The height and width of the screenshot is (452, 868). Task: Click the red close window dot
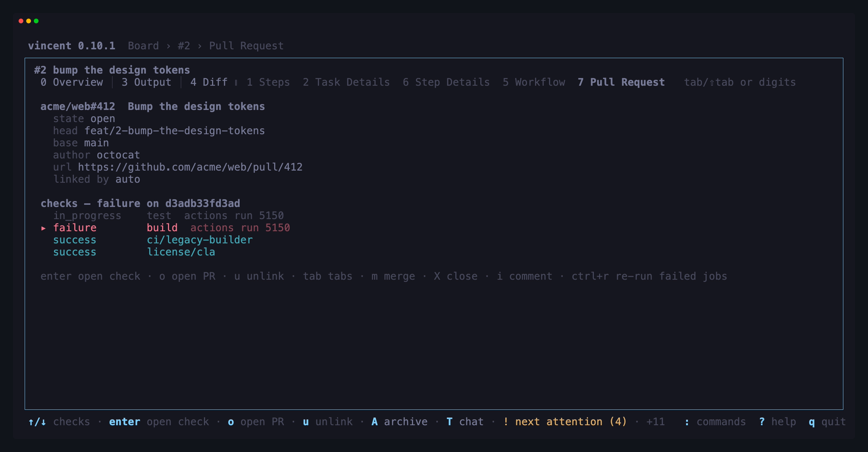pyautogui.click(x=21, y=21)
